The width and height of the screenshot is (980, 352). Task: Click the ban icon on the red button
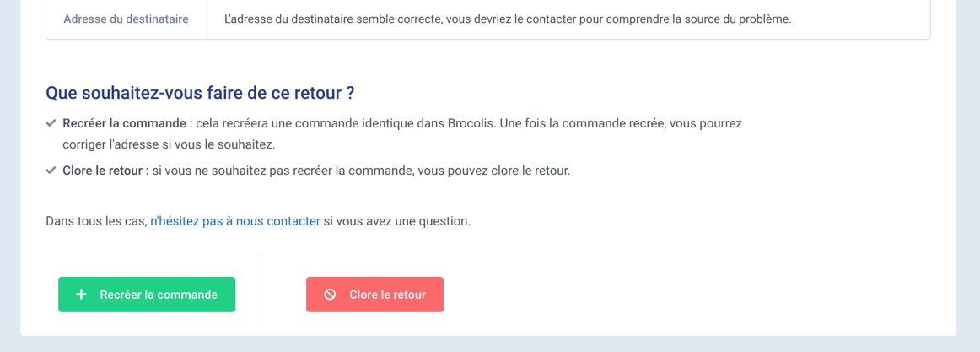coord(330,295)
